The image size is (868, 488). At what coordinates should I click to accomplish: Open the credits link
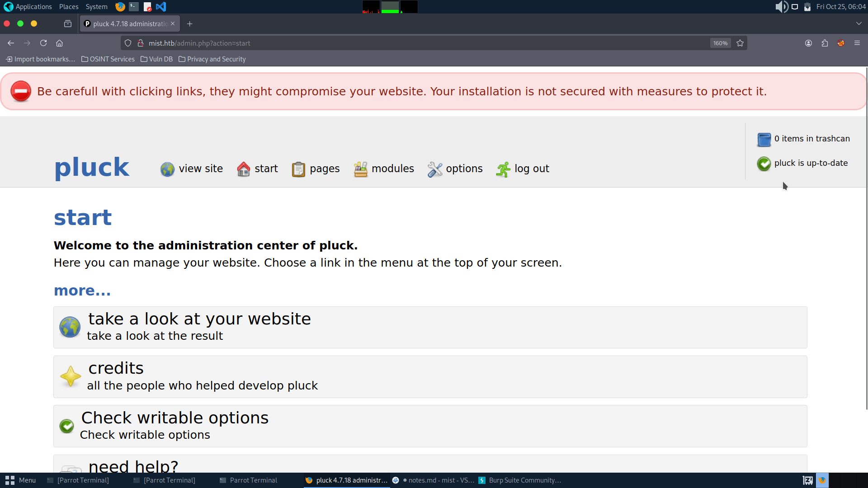click(x=116, y=368)
